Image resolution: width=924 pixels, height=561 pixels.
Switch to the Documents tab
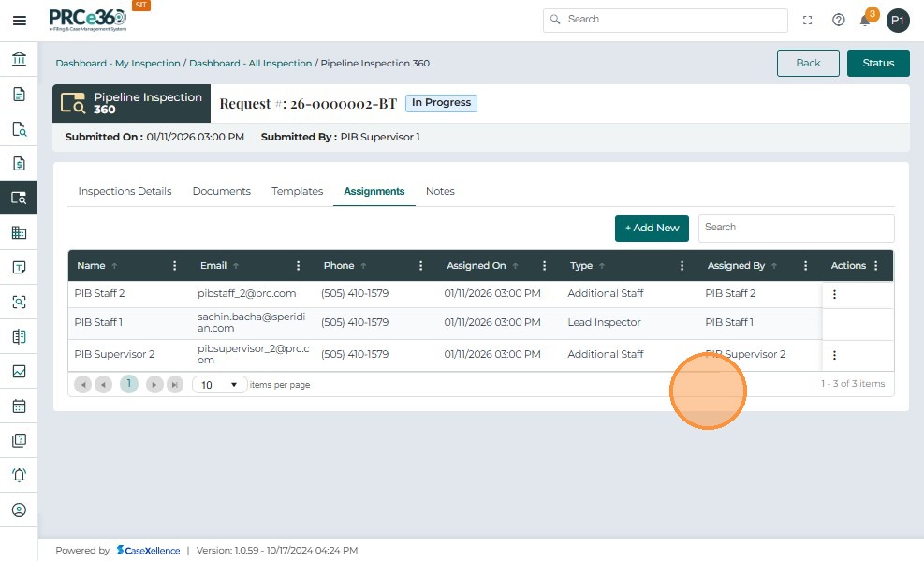[221, 191]
